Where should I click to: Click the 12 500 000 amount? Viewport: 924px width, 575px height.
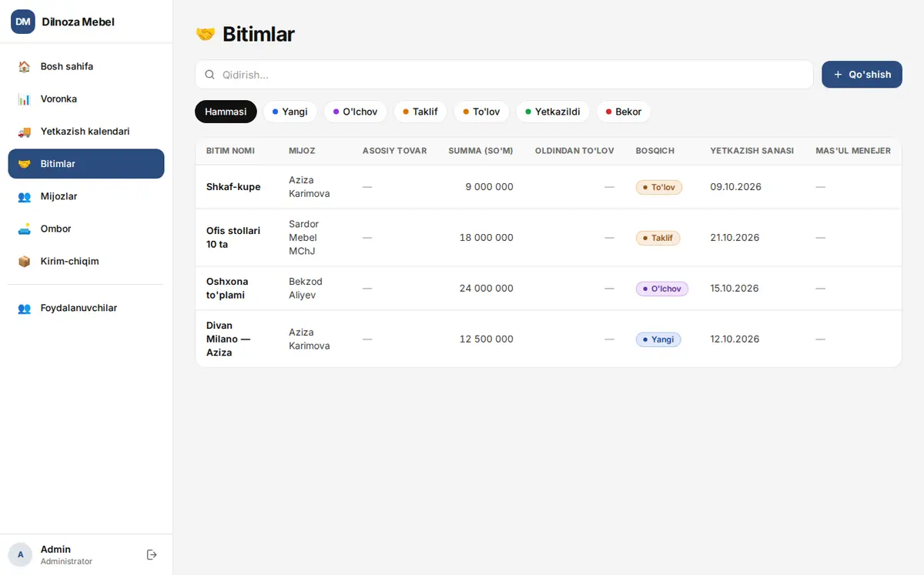pos(486,339)
